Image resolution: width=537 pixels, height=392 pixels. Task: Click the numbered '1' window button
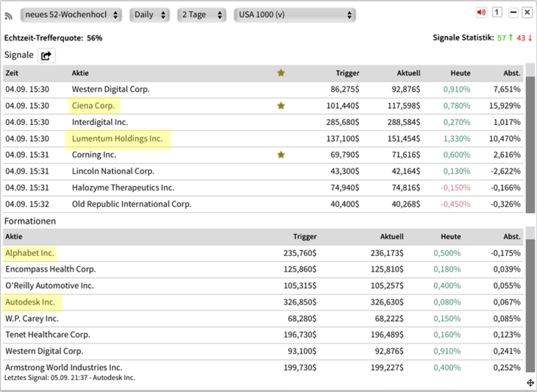tap(497, 13)
